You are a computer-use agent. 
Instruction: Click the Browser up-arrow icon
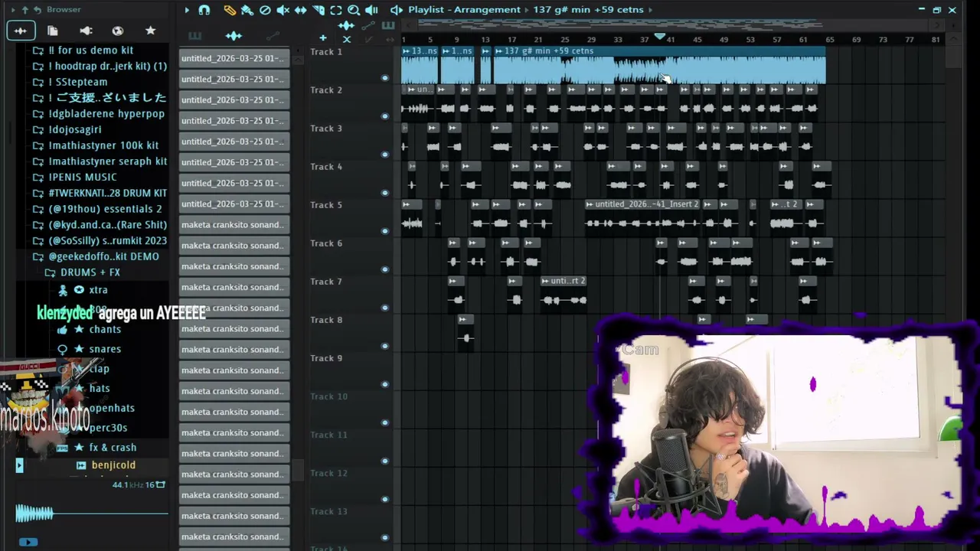(x=24, y=10)
